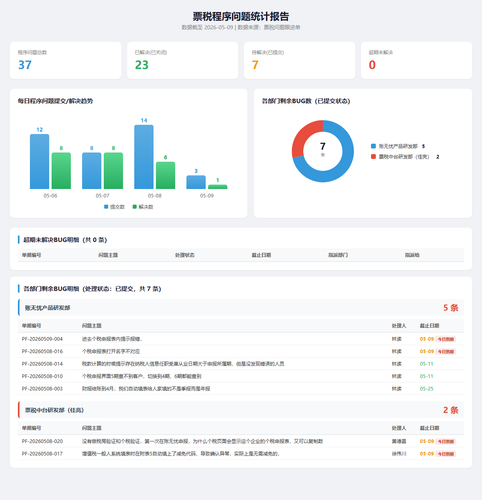This screenshot has width=482, height=500.
Task: Click the green bar for 05-08 showing 6
Action: coord(166,175)
